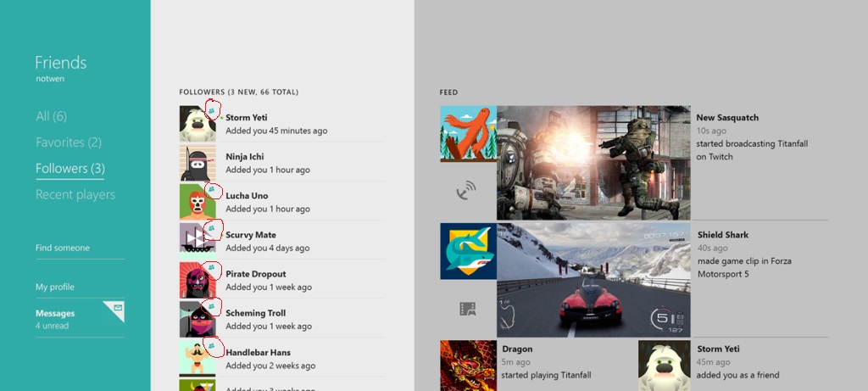Click the mutual-friend icon beside Storm Yeti
The height and width of the screenshot is (391, 868).
(211, 111)
